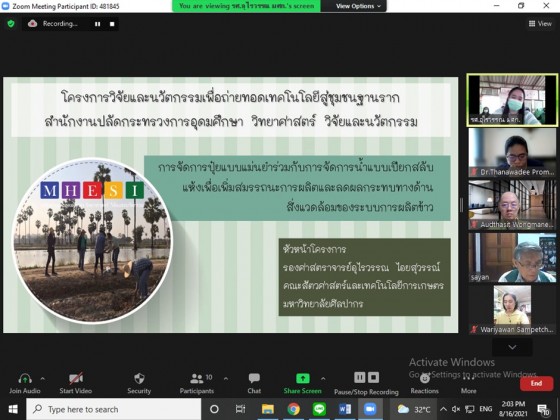Screen dimensions: 560x420
Task: Open Windows Start menu
Action: tap(13, 409)
